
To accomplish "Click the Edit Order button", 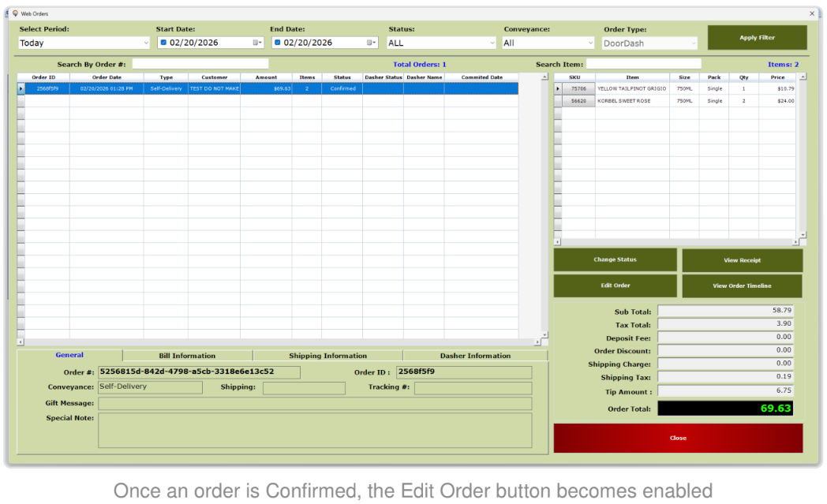I will [x=615, y=286].
